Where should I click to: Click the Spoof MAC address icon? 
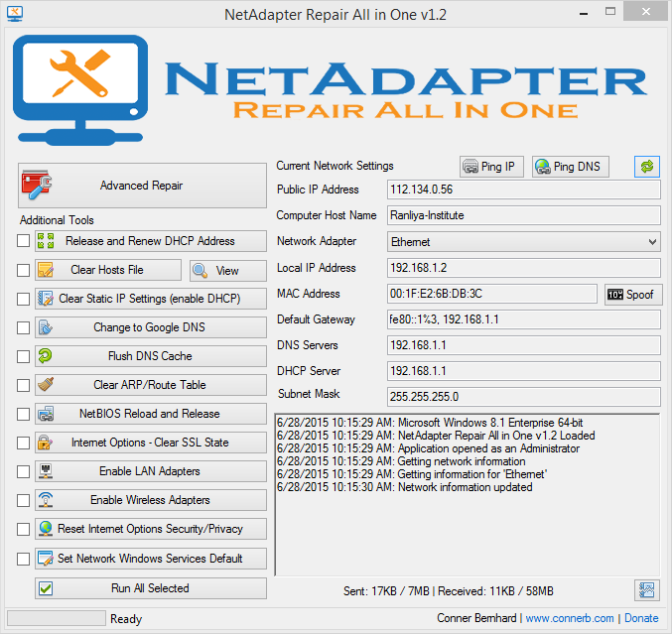tap(615, 295)
